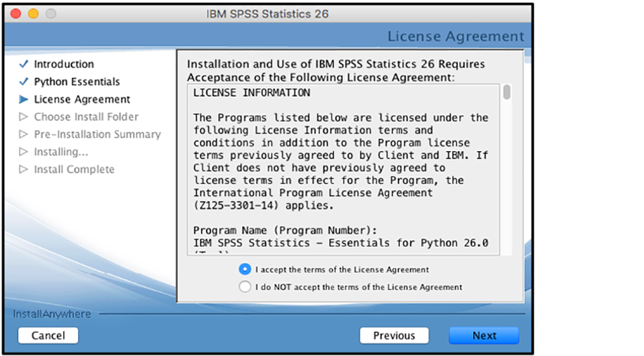Viewport: 644px width, 356px height.
Task: Click the 'License Agreement' step label in sidebar
Action: (x=82, y=100)
